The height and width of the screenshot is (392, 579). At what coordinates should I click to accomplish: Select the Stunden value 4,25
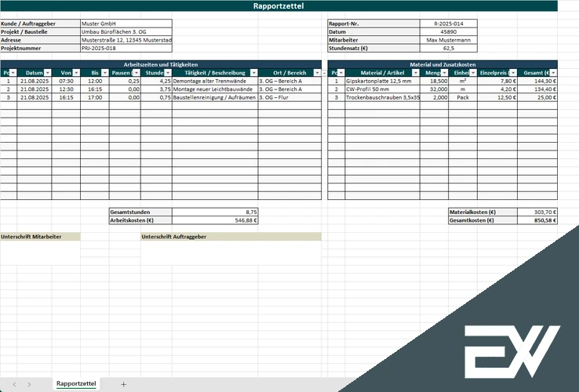tap(157, 81)
